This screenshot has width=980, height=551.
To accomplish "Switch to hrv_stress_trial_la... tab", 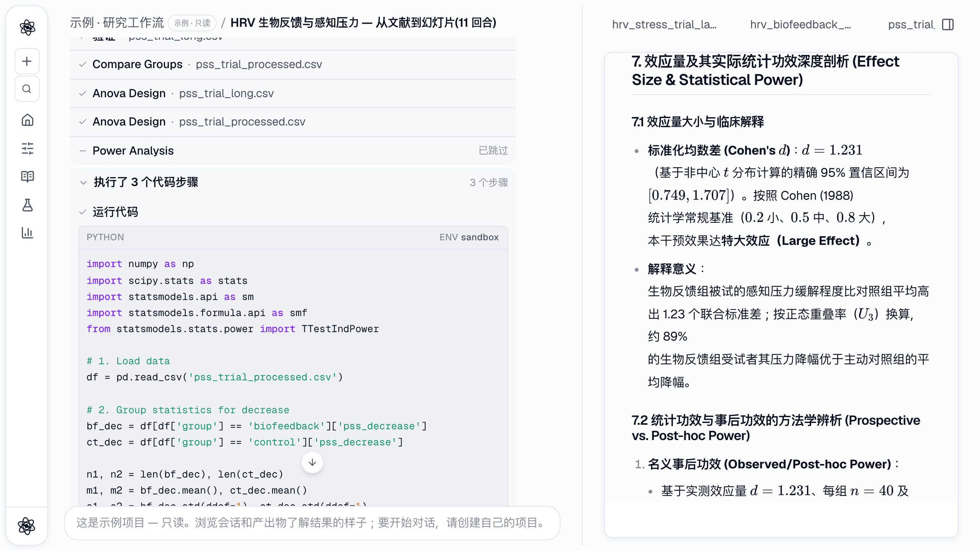I will 664,24.
